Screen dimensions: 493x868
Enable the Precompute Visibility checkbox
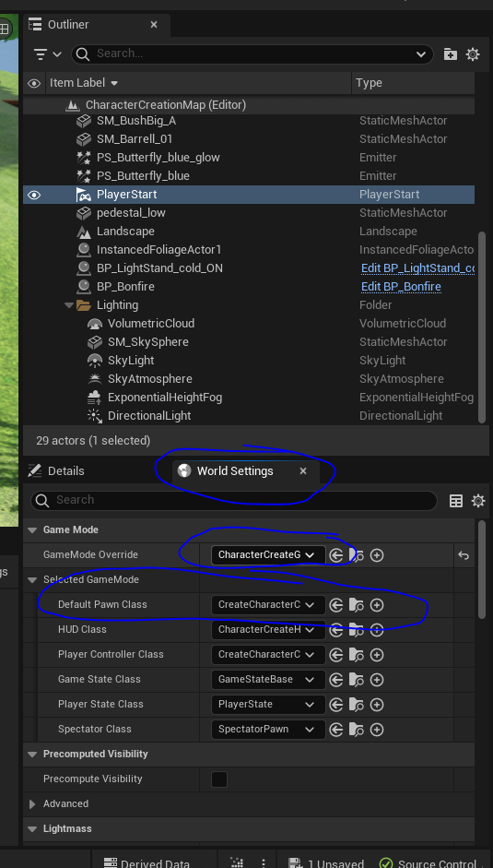219,779
